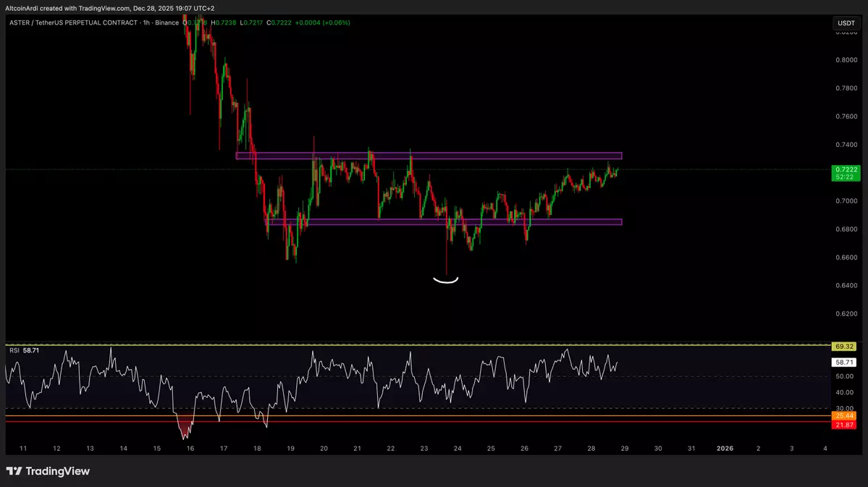Click the red oversold RSI shaded area
Image resolution: width=868 pixels, height=487 pixels.
click(185, 427)
